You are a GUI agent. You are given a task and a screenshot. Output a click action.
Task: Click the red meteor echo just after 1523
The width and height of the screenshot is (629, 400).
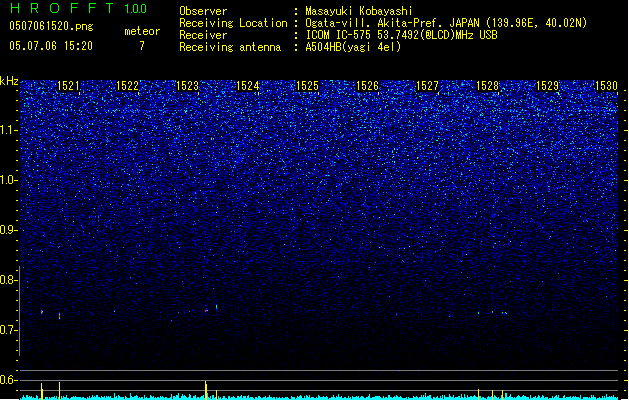pyautogui.click(x=206, y=311)
